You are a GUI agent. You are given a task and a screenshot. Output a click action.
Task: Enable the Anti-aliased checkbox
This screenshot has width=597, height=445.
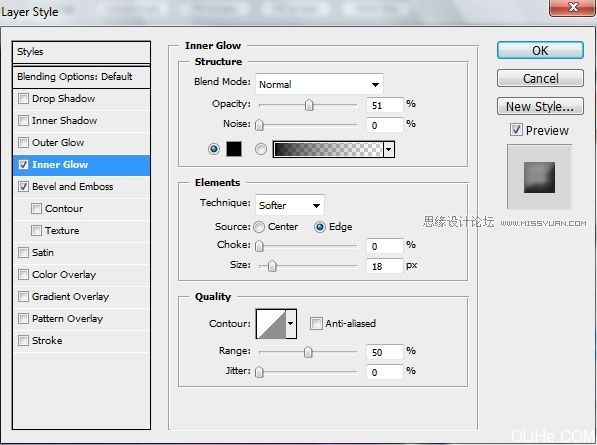316,324
